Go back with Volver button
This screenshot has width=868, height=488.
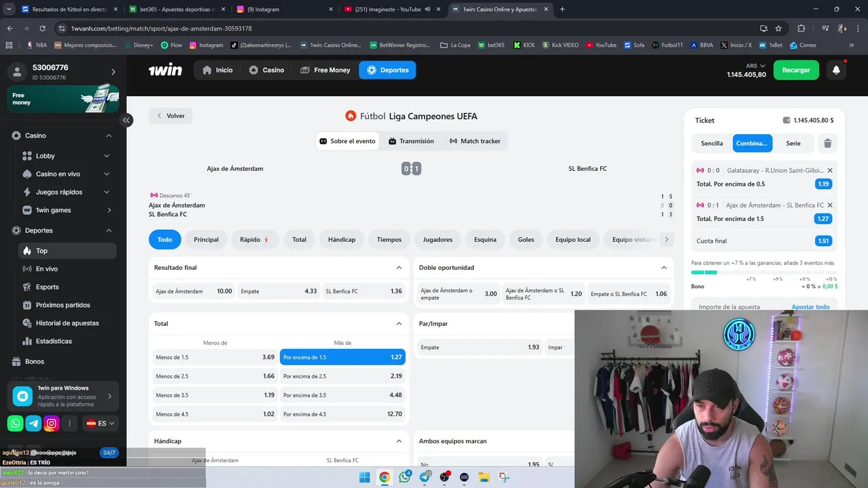pos(171,116)
